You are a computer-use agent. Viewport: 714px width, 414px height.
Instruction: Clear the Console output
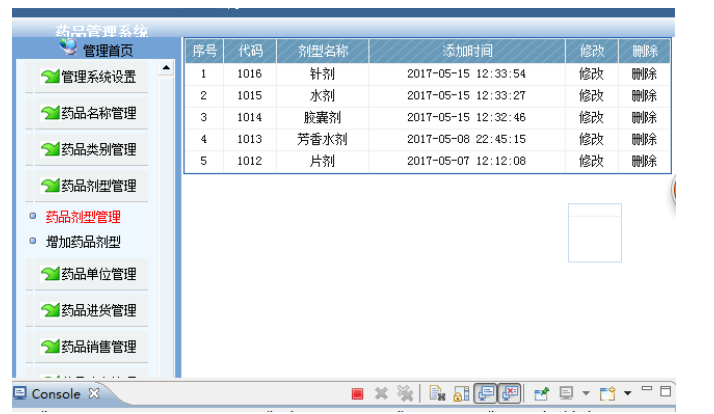(x=438, y=394)
